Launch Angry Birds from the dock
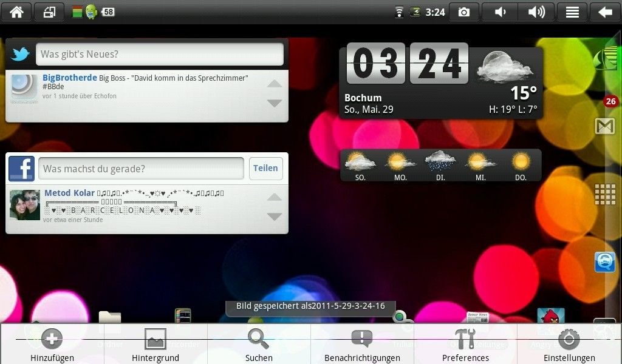 550,316
